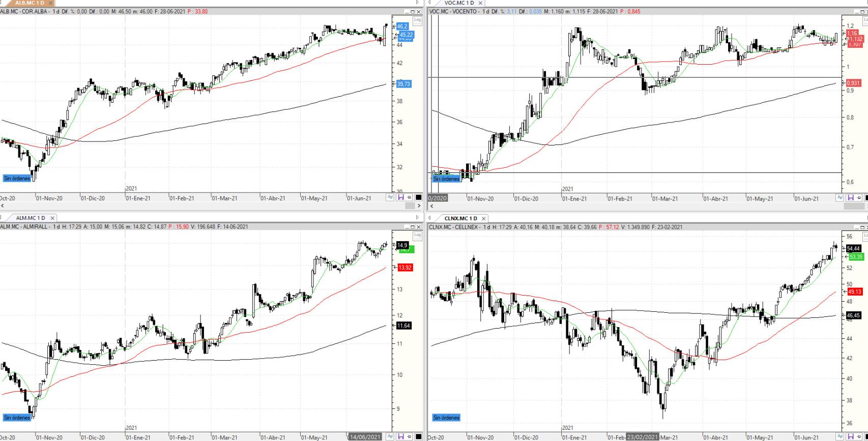The width and height of the screenshot is (868, 441).
Task: Toggle Log scale on the Almirall chart
Action: [x=417, y=235]
